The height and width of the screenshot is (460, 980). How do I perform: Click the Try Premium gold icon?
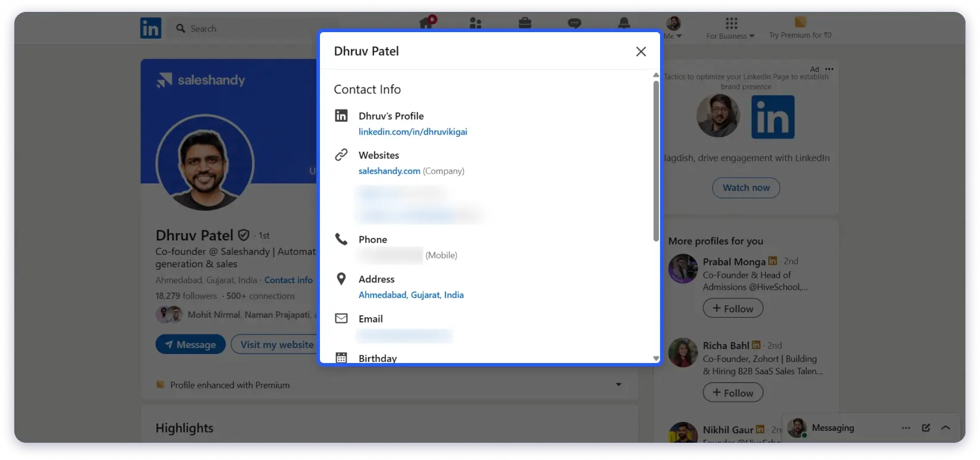pos(800,22)
